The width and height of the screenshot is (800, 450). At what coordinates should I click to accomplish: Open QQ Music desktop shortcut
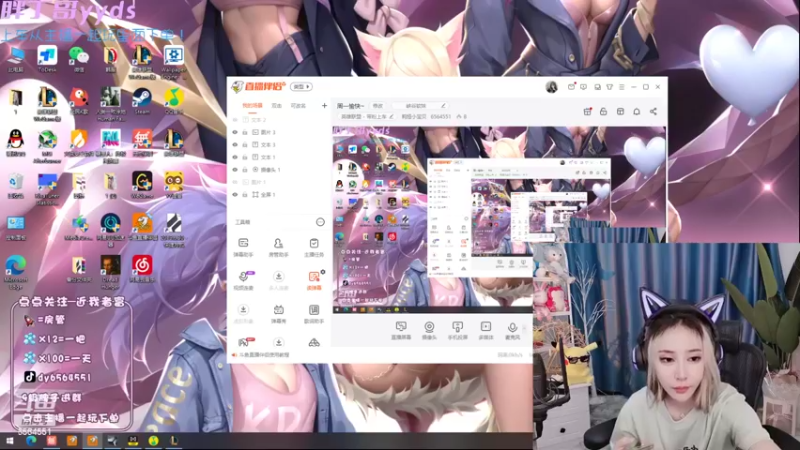click(x=174, y=101)
